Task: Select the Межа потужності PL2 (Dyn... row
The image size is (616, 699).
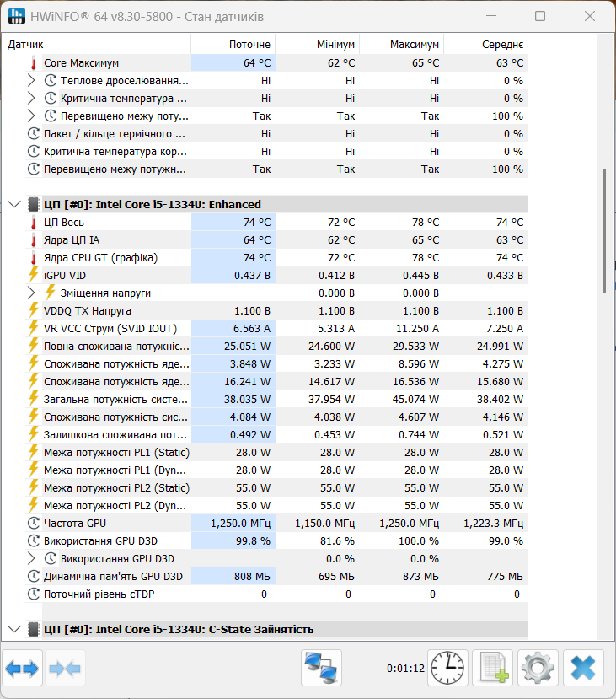Action: pos(276,506)
